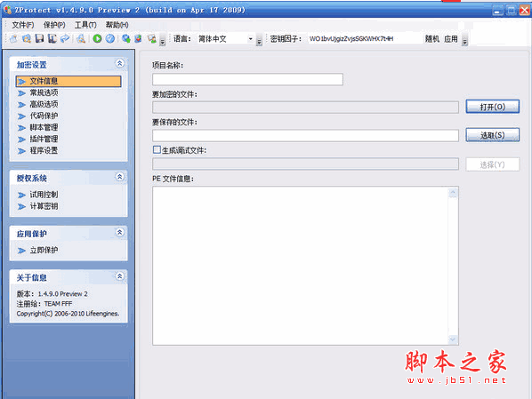
Task: Click the 加密设置 panel header title
Action: (x=31, y=65)
